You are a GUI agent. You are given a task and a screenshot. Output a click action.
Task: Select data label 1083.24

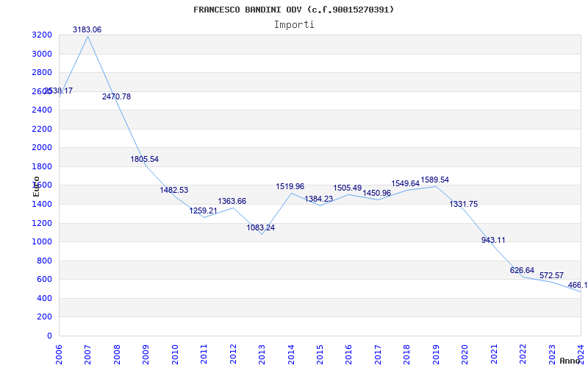(261, 227)
